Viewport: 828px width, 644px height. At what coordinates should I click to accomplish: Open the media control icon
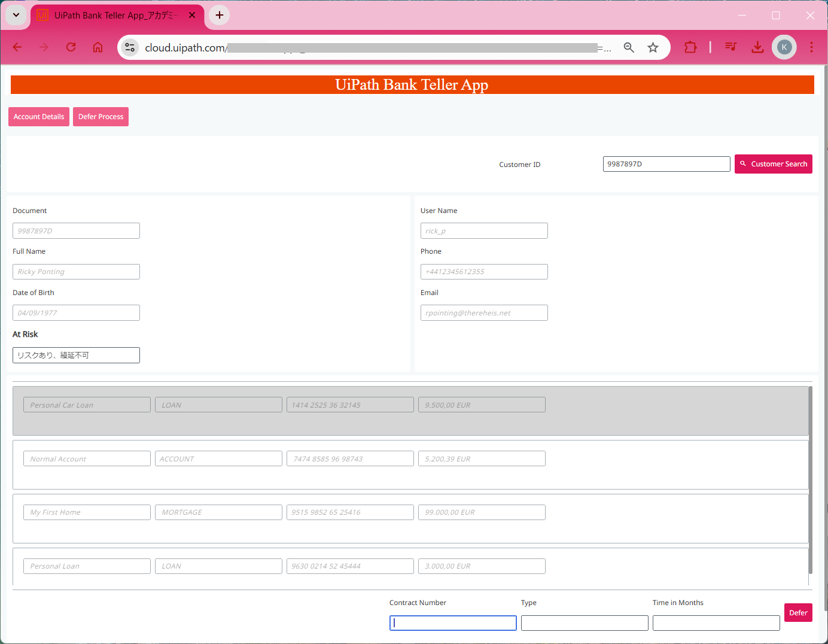(731, 47)
